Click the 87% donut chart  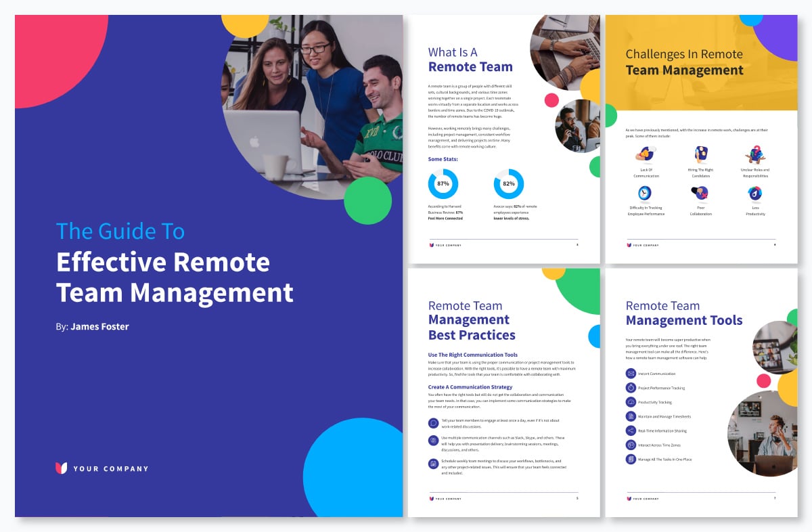point(443,183)
